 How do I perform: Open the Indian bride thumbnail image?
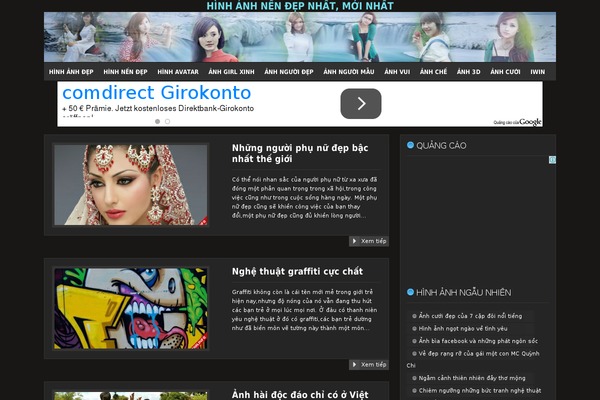(x=131, y=185)
